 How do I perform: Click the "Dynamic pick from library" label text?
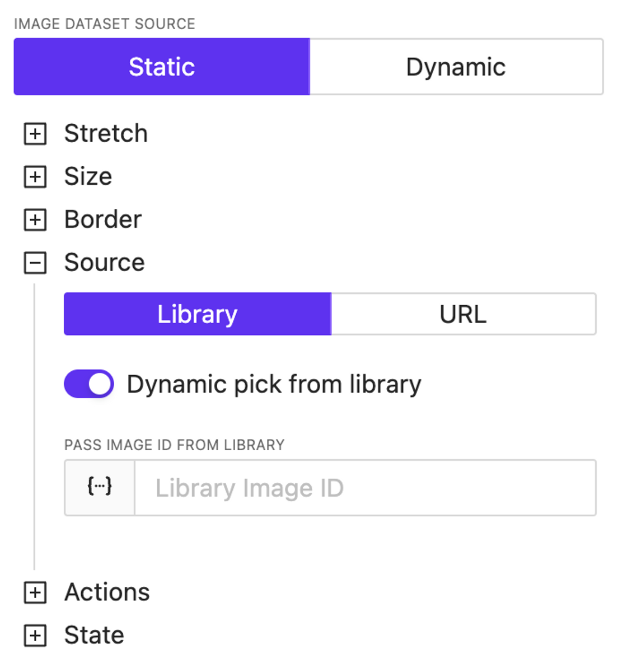pyautogui.click(x=274, y=385)
